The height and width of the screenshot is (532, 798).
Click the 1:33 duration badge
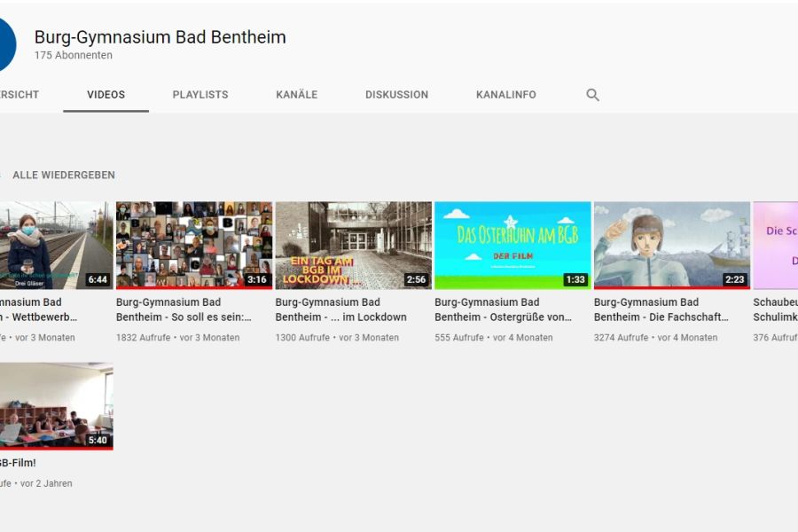[575, 279]
